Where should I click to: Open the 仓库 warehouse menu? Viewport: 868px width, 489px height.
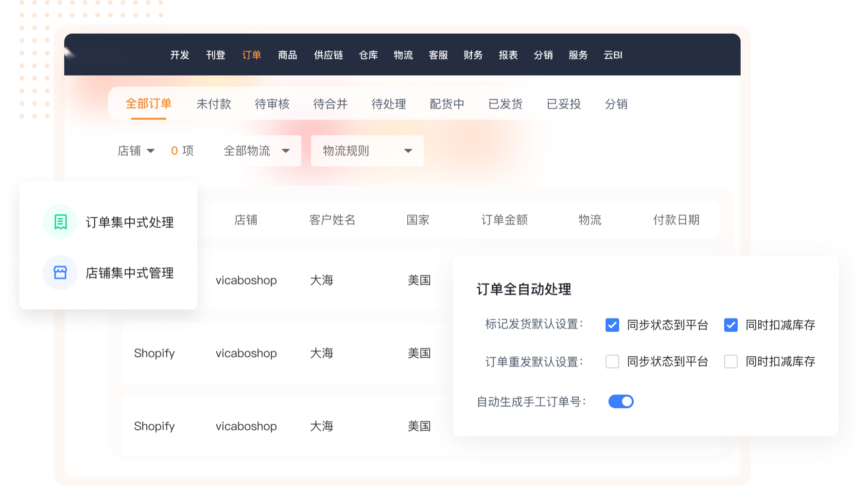tap(368, 55)
